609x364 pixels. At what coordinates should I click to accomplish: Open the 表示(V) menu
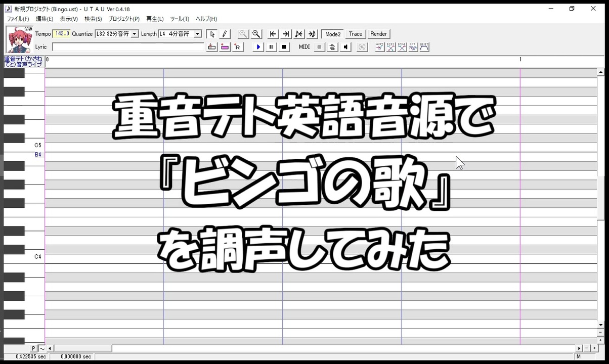[69, 19]
